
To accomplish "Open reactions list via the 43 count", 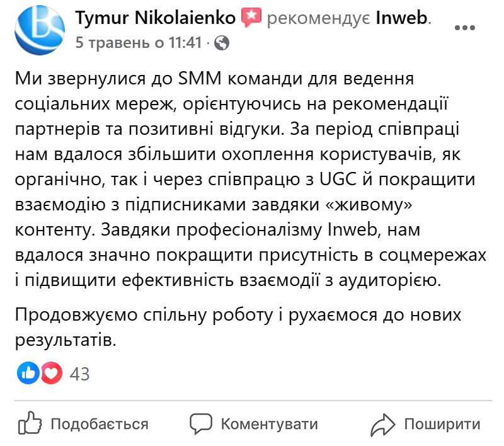I will pyautogui.click(x=80, y=372).
